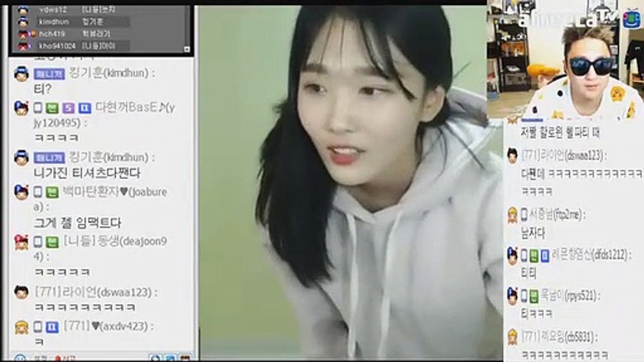Click green fan badge of rpys521
Viewport: 644px width, 362px height.
click(534, 296)
